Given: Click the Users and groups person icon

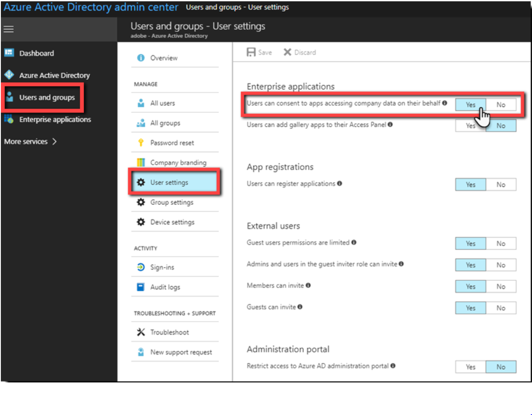Looking at the screenshot, I should tap(10, 97).
